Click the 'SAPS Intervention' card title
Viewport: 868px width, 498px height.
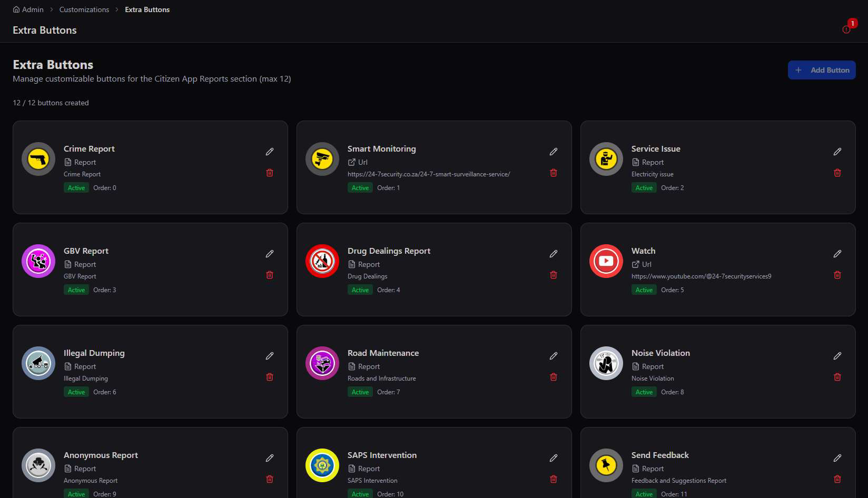pyautogui.click(x=382, y=455)
